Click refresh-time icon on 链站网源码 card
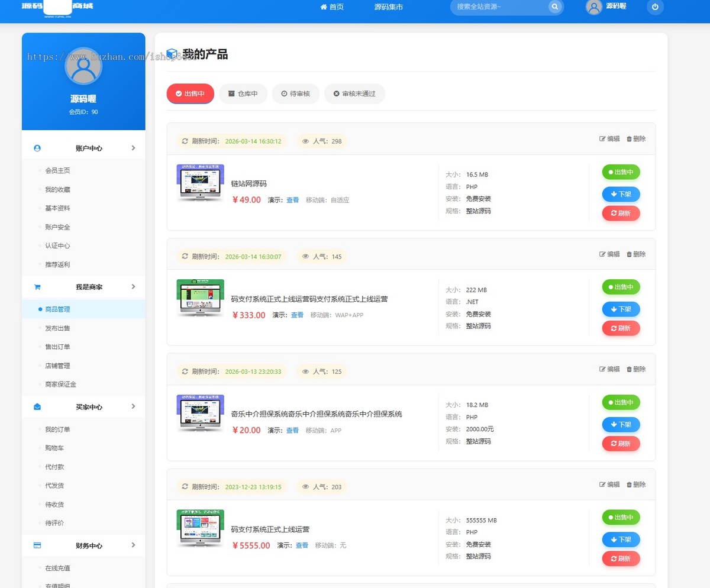Screen dimensions: 710x588 (x=185, y=141)
